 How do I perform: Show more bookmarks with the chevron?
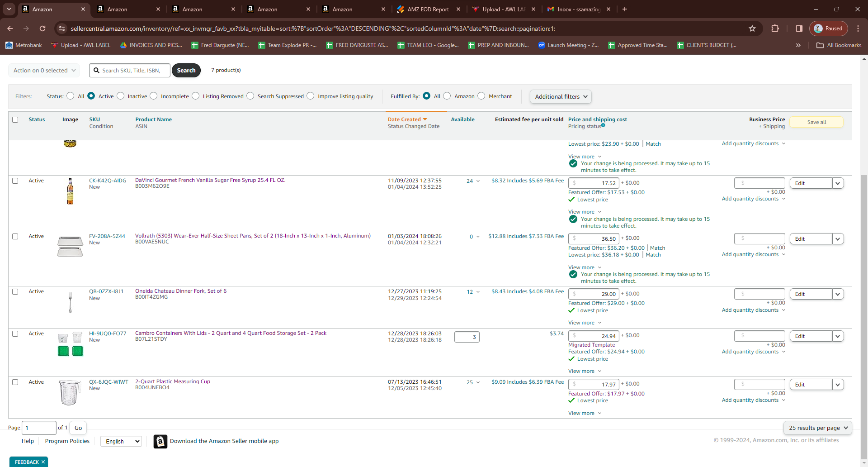click(798, 45)
